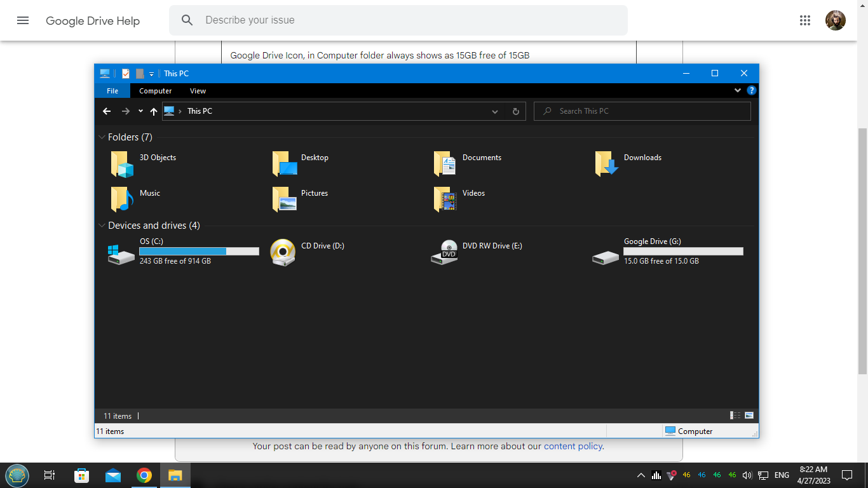868x488 pixels.
Task: Open the Videos folder icon
Action: 445,200
